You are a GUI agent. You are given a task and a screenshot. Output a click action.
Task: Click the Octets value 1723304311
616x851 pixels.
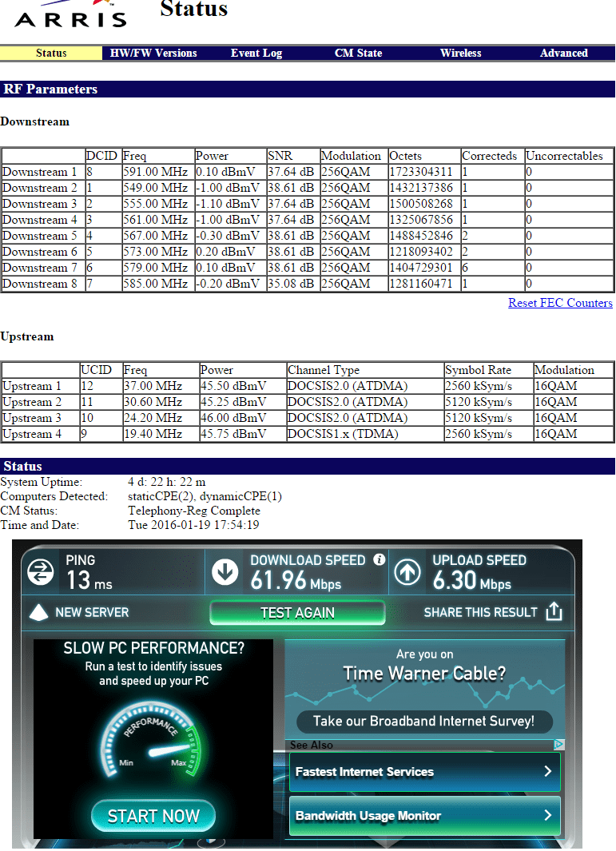coord(421,172)
